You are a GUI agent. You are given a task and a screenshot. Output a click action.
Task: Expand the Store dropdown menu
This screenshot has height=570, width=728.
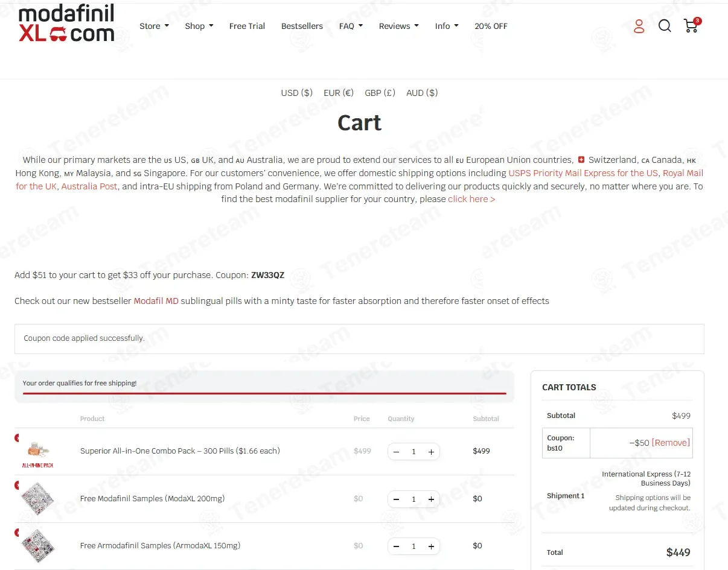[x=154, y=26]
